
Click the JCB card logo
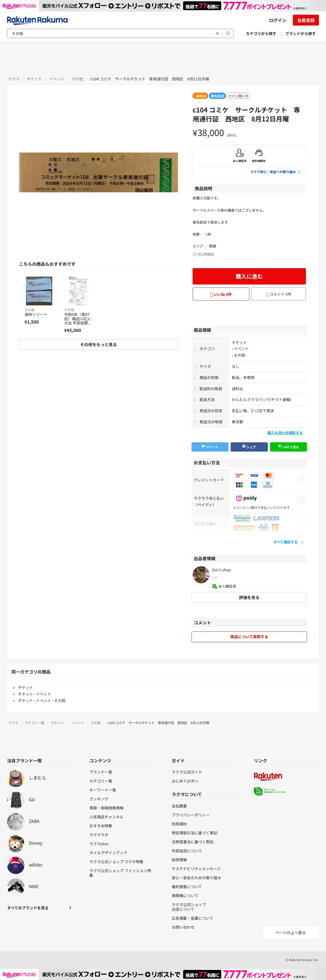(239, 485)
